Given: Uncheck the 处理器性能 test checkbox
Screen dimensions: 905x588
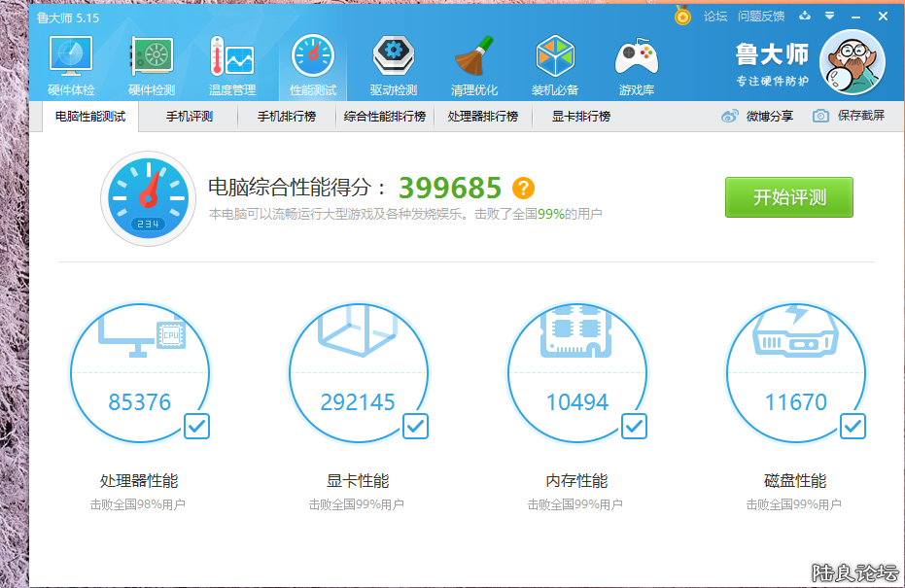Looking at the screenshot, I should tap(197, 426).
